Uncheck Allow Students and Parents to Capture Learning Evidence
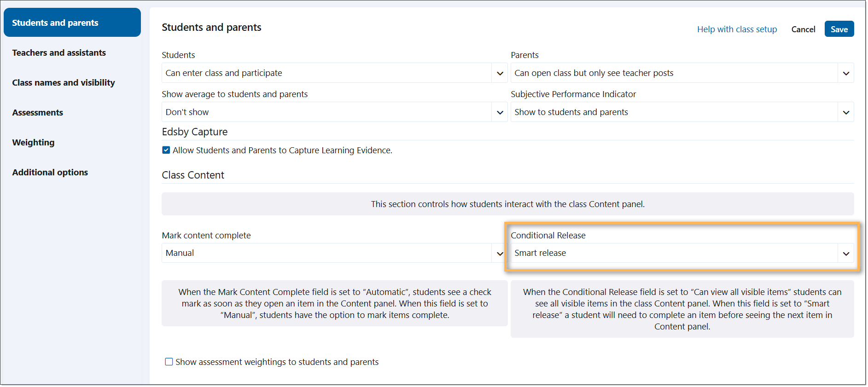868x387 pixels. pyautogui.click(x=166, y=150)
